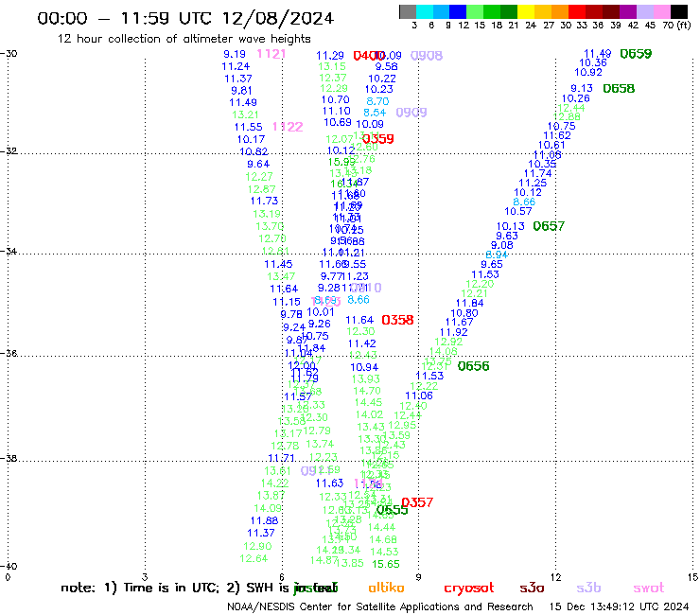Click the yellow swatch in the color scale

[525, 11]
